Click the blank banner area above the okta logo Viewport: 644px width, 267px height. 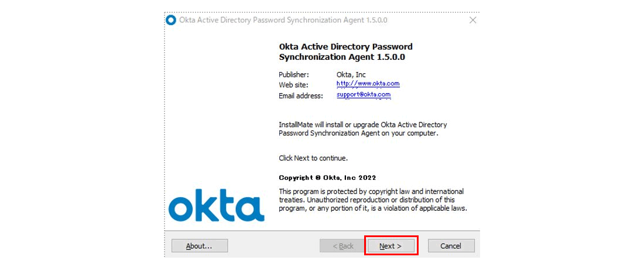pyautogui.click(x=217, y=102)
